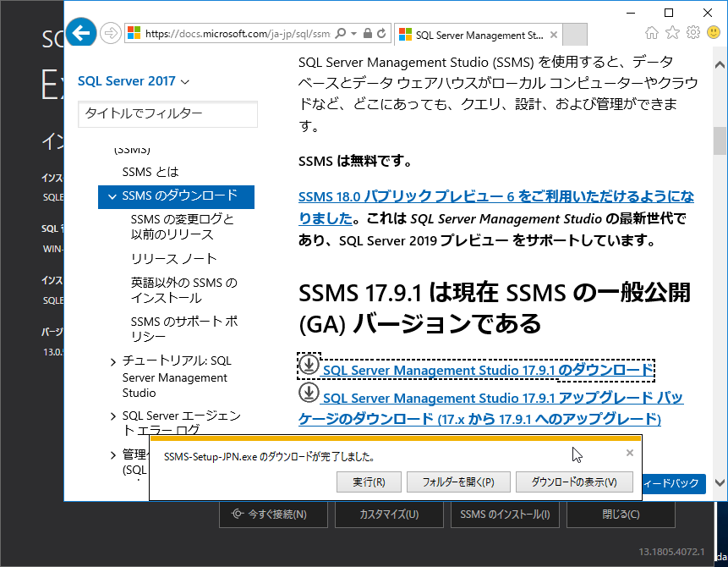Expand SQL Server エージェント エラー ログ node
Viewport: 728px width, 567px height.
click(113, 416)
